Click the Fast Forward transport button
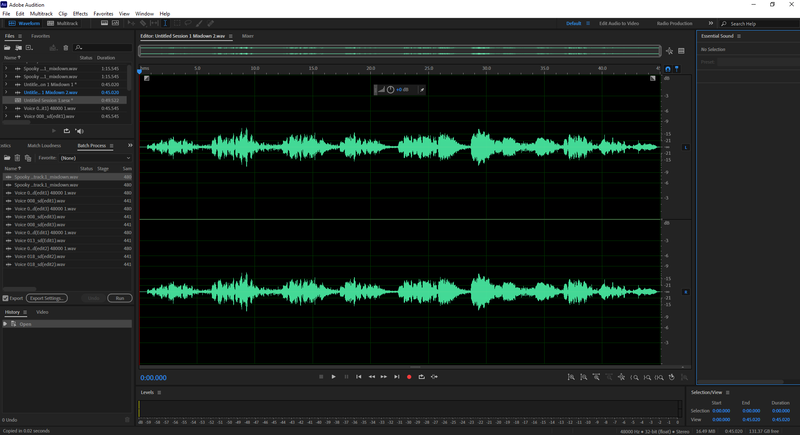 tap(384, 377)
